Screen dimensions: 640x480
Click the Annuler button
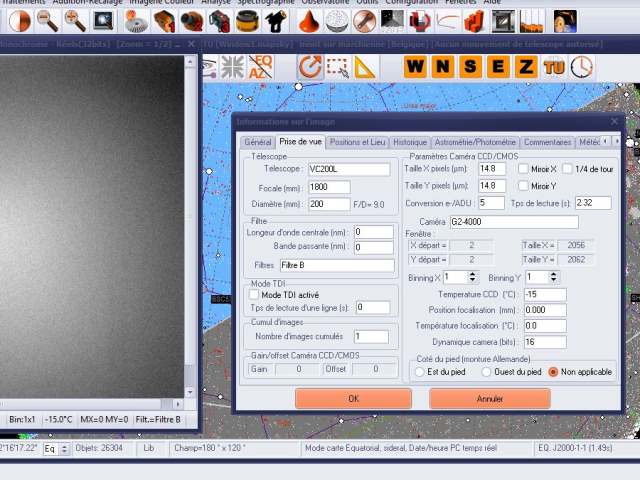point(490,398)
